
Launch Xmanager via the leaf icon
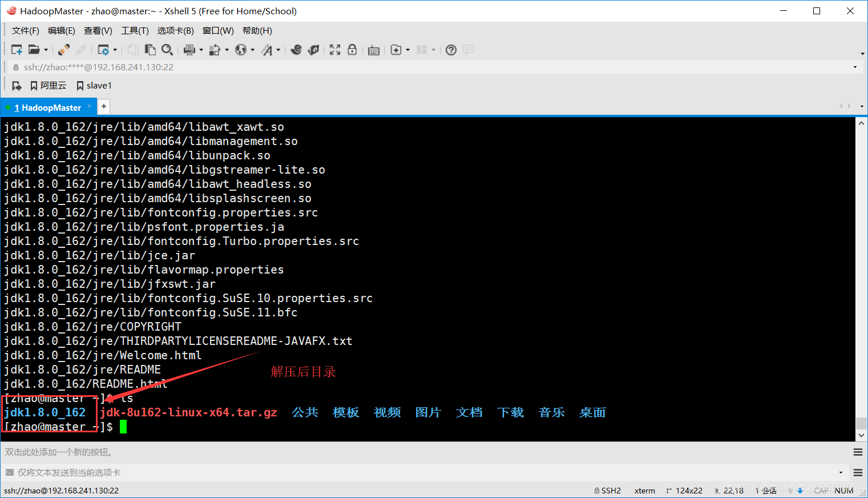click(313, 50)
